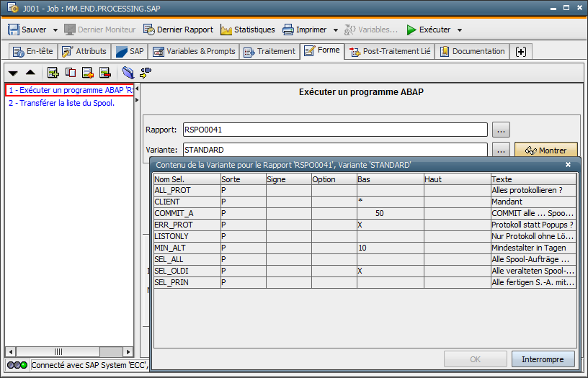Screen dimensions: 588x378
Task: Move step up with black up arrow
Action: point(30,72)
